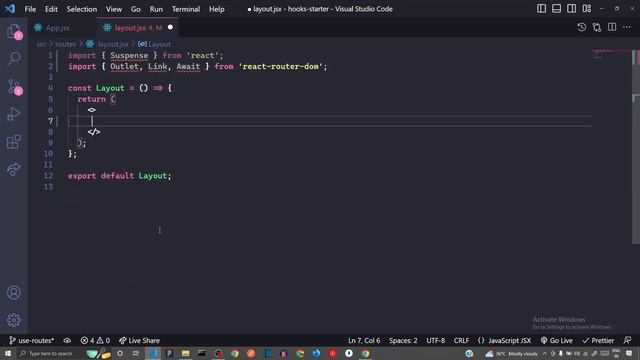Click Prettier status item
640x360 pixels.
pos(598,340)
